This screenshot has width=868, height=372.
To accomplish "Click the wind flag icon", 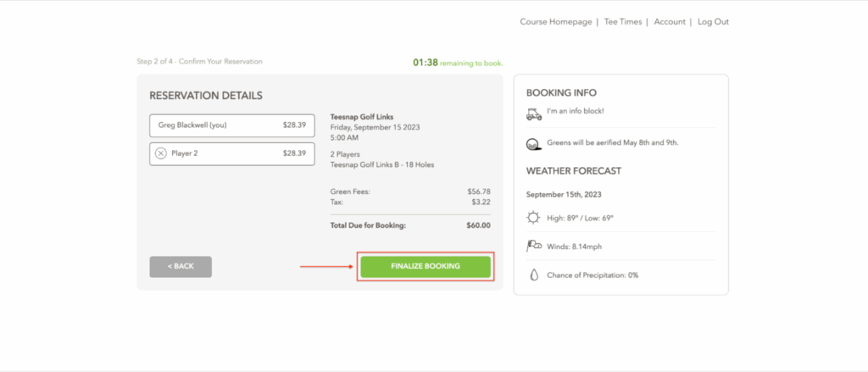I will coord(534,246).
